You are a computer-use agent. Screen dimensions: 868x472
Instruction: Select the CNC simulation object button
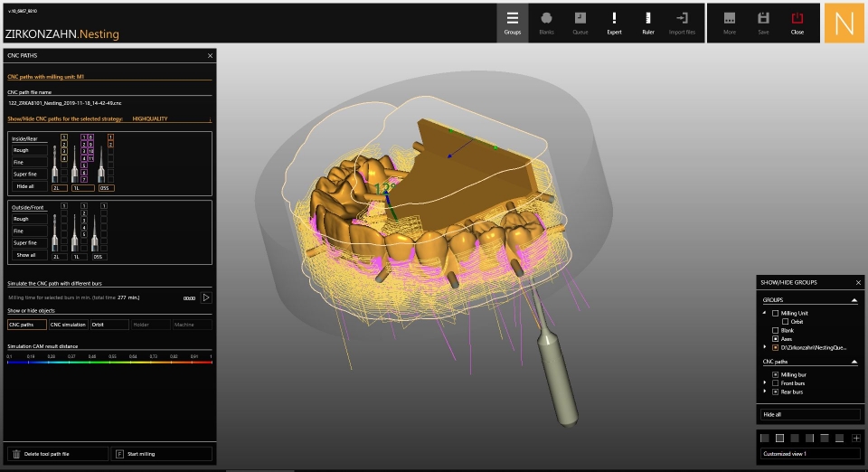pyautogui.click(x=68, y=325)
